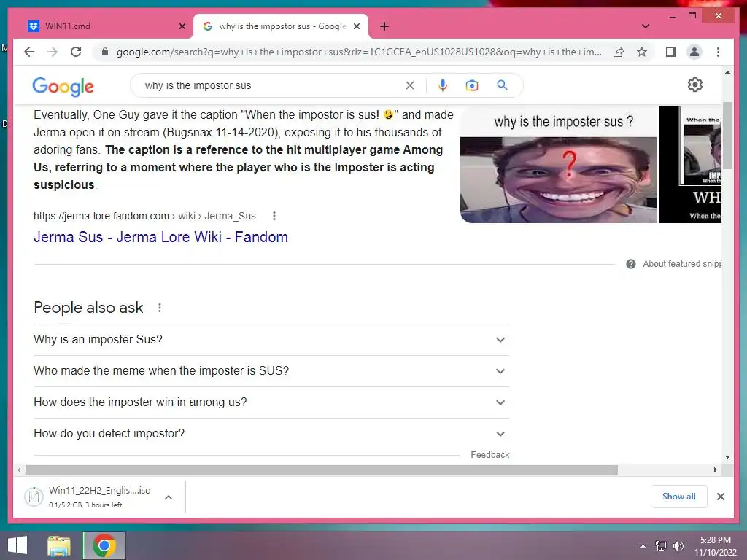Open download item options chevron

point(169,497)
